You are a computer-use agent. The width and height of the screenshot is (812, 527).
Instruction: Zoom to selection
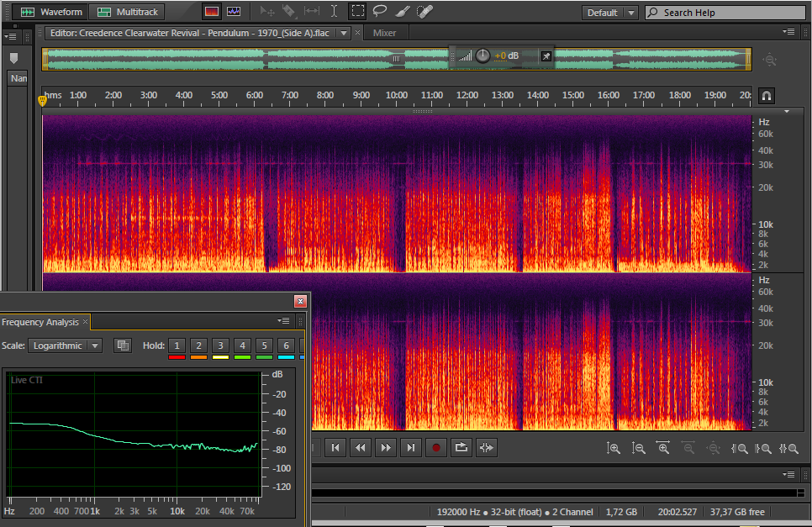[788, 448]
